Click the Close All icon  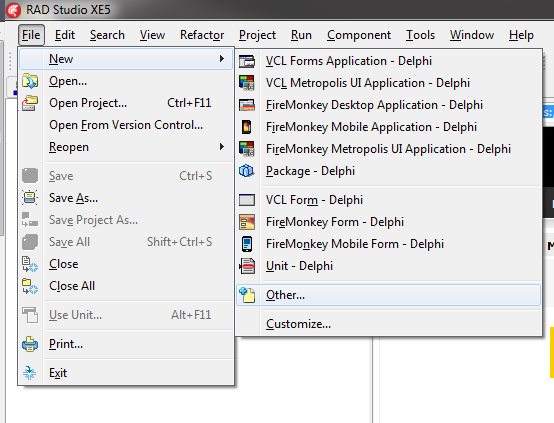(30, 286)
